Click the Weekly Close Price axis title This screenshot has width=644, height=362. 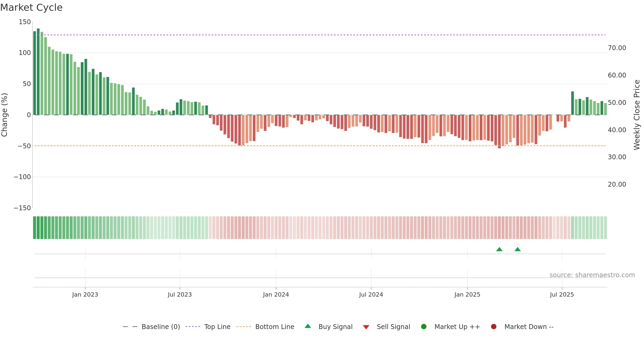(637, 115)
